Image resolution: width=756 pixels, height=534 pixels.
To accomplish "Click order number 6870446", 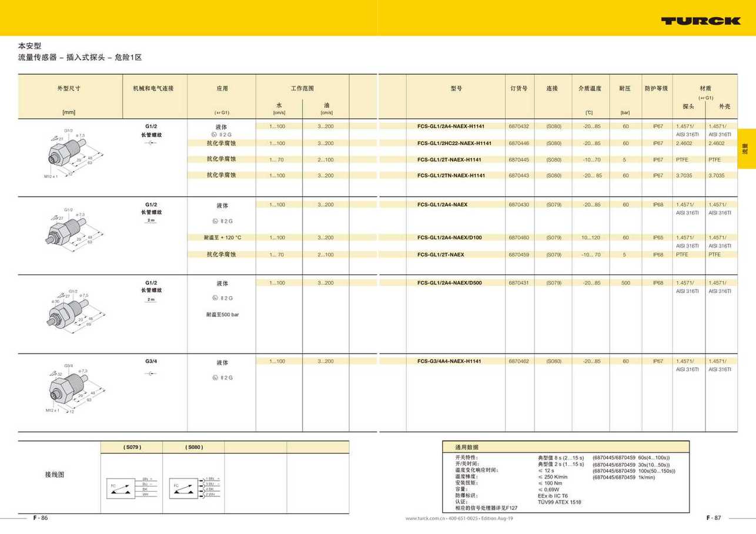I will pyautogui.click(x=519, y=143).
